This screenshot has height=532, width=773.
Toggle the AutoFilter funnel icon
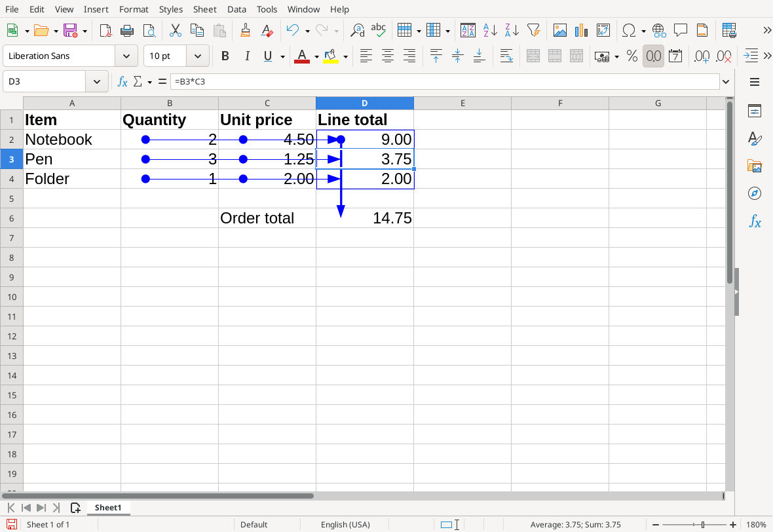(533, 31)
